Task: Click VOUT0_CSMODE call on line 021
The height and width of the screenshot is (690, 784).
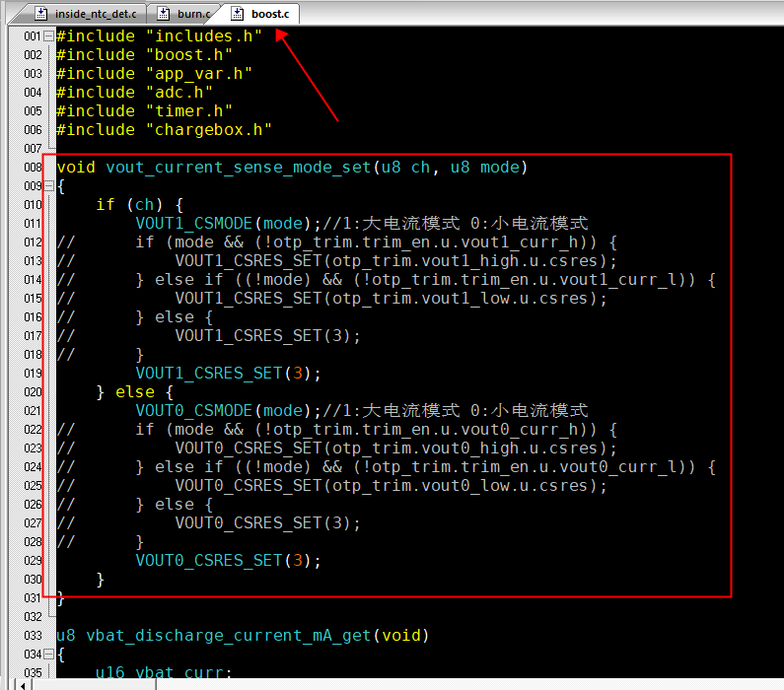Action: 194,411
